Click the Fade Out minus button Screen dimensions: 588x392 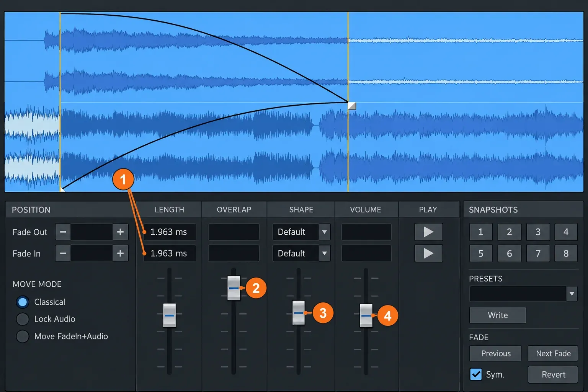(63, 232)
